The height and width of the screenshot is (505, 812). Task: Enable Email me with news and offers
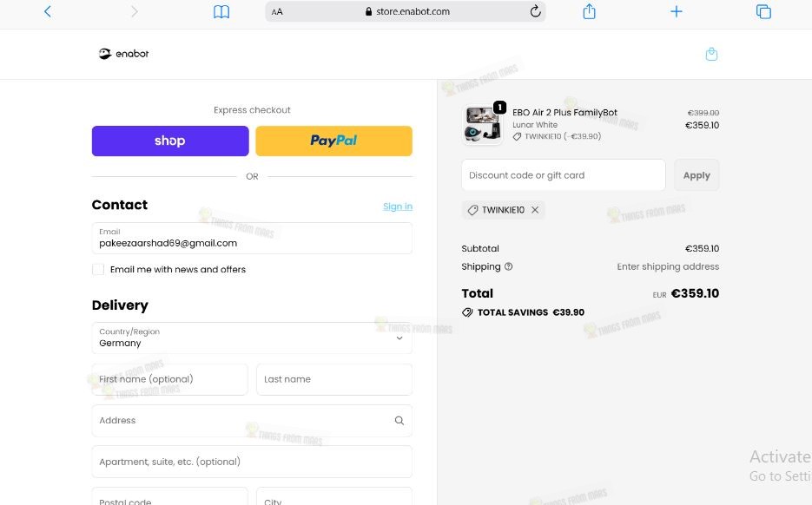click(x=98, y=270)
